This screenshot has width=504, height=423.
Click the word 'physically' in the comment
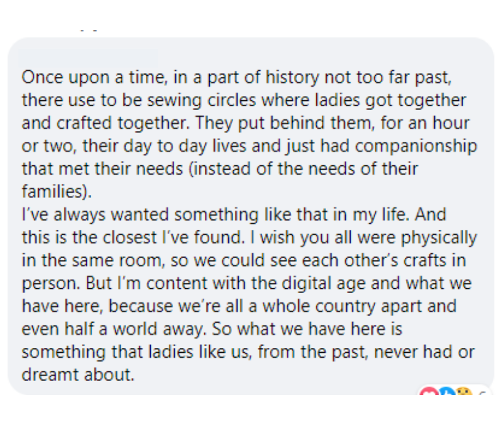(439, 238)
